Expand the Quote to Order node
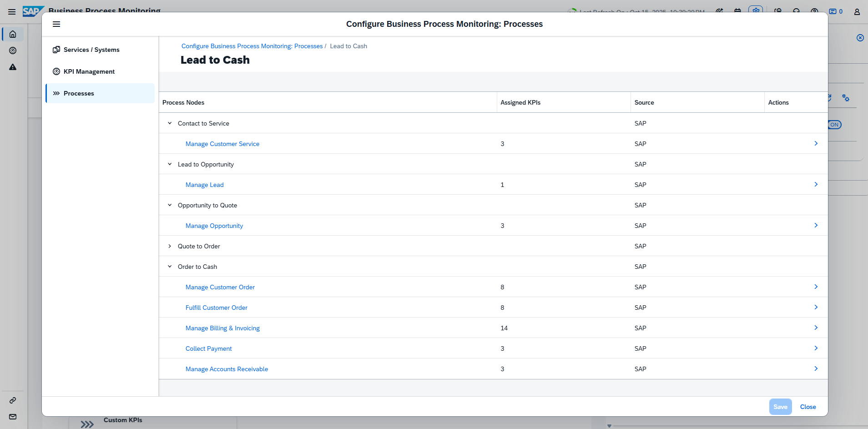The image size is (868, 429). pyautogui.click(x=170, y=246)
